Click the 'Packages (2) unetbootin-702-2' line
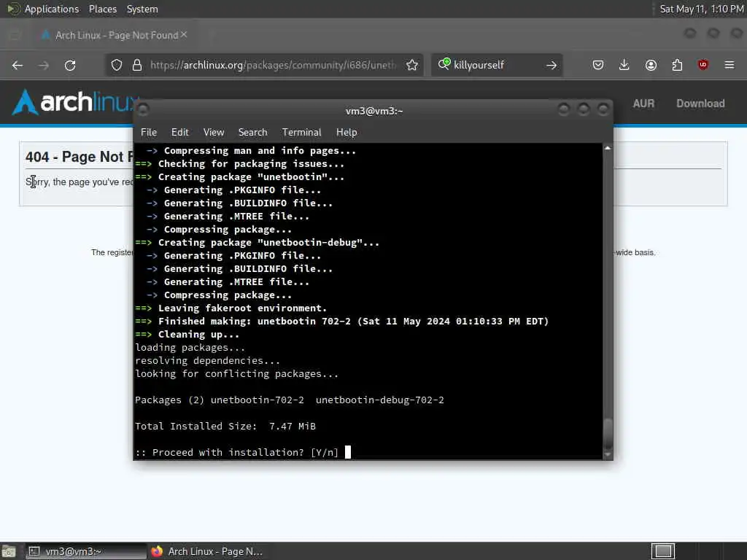 click(290, 400)
